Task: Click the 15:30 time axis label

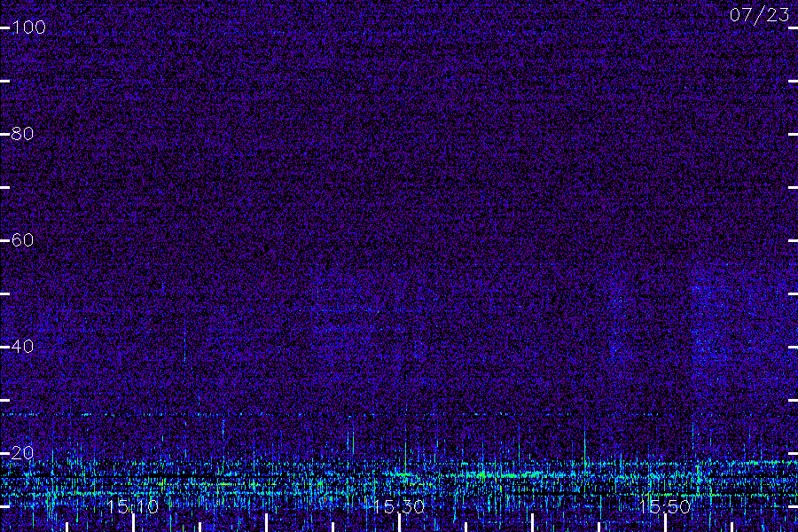Action: pyautogui.click(x=399, y=506)
